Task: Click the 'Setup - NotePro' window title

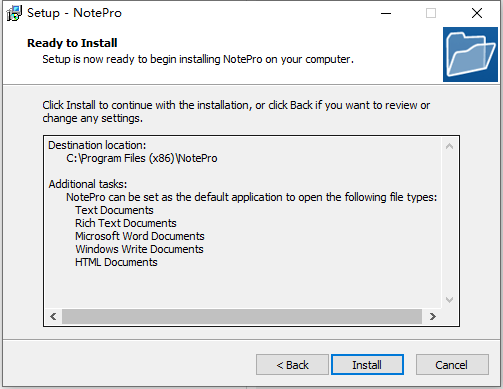Action: (x=74, y=13)
